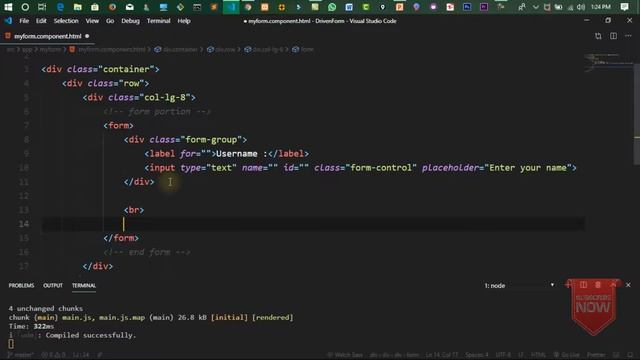The image size is (640, 360).
Task: Click the Cortana search circle
Action: pos(25,7)
